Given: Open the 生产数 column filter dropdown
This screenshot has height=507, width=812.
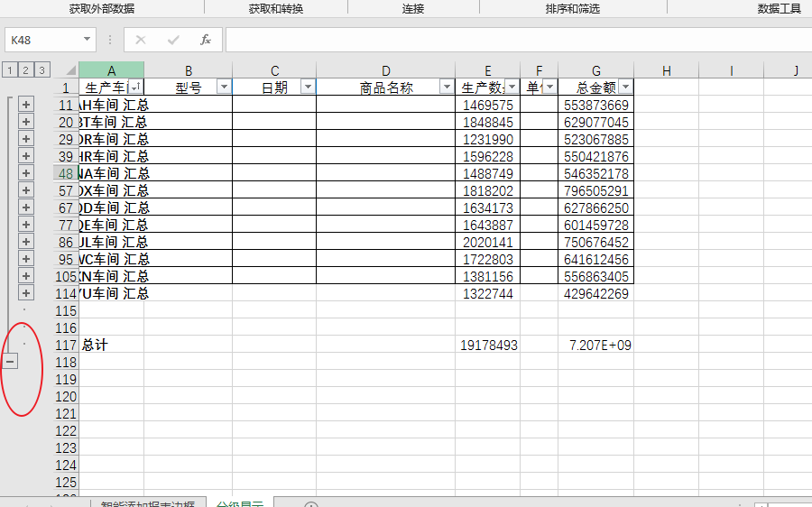Looking at the screenshot, I should (x=512, y=87).
